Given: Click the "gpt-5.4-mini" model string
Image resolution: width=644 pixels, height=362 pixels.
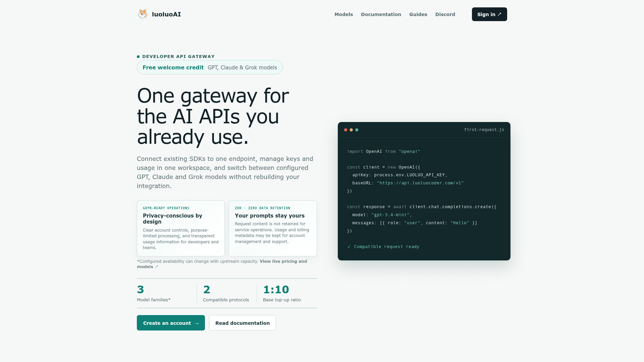Looking at the screenshot, I should pos(390,215).
